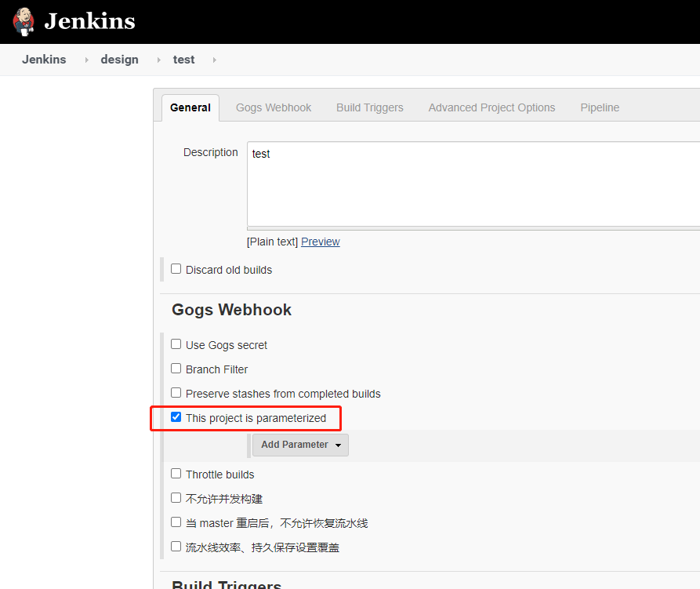Enable the Discard old builds checkbox
This screenshot has width=700, height=589.
pyautogui.click(x=176, y=268)
